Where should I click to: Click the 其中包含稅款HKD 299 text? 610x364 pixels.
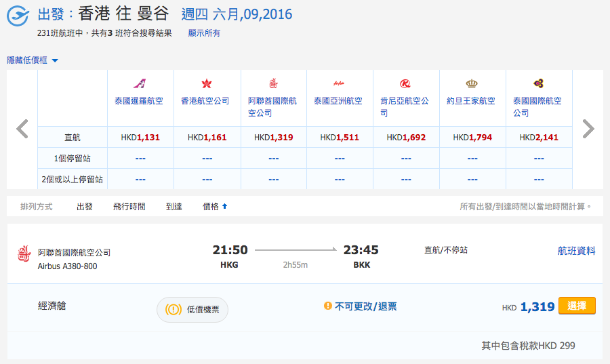[x=528, y=345]
